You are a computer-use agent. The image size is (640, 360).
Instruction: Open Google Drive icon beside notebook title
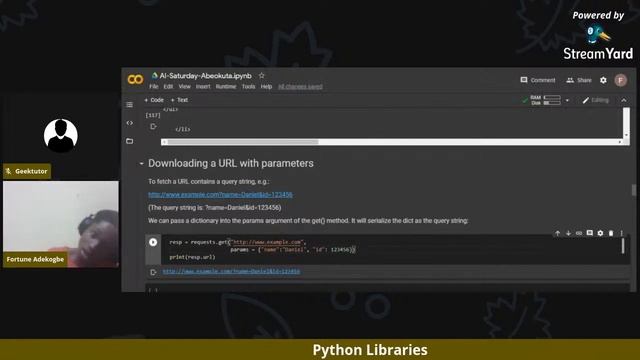(154, 76)
